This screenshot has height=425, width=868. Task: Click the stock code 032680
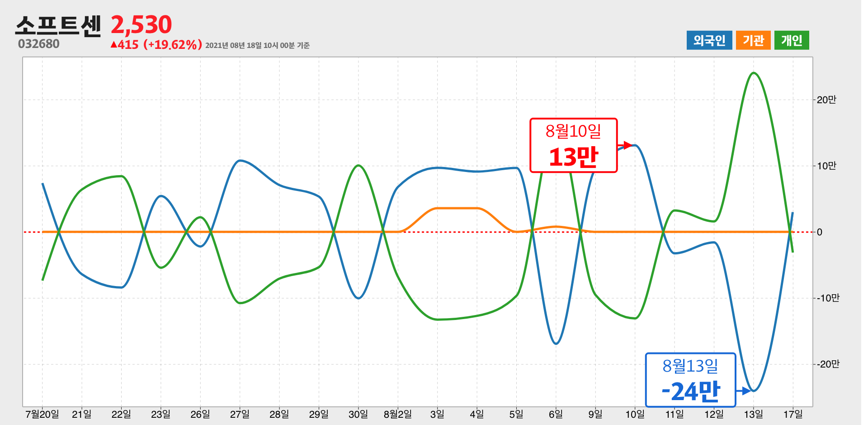pos(39,44)
